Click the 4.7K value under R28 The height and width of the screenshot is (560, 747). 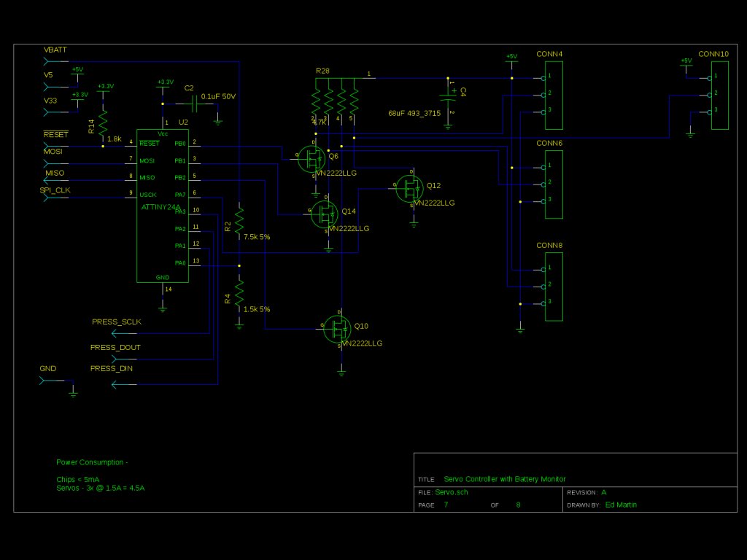(320, 122)
